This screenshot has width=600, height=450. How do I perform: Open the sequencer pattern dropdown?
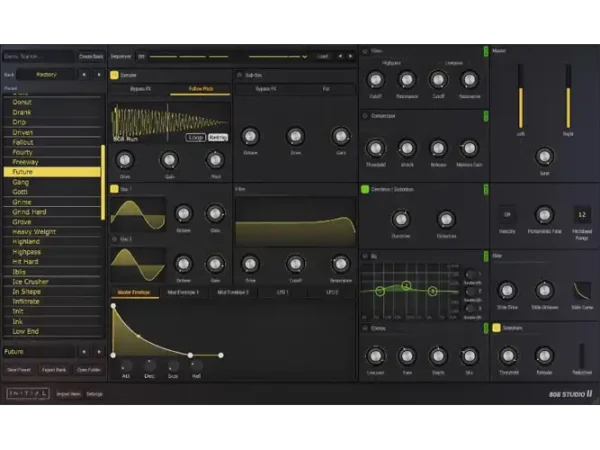point(305,57)
